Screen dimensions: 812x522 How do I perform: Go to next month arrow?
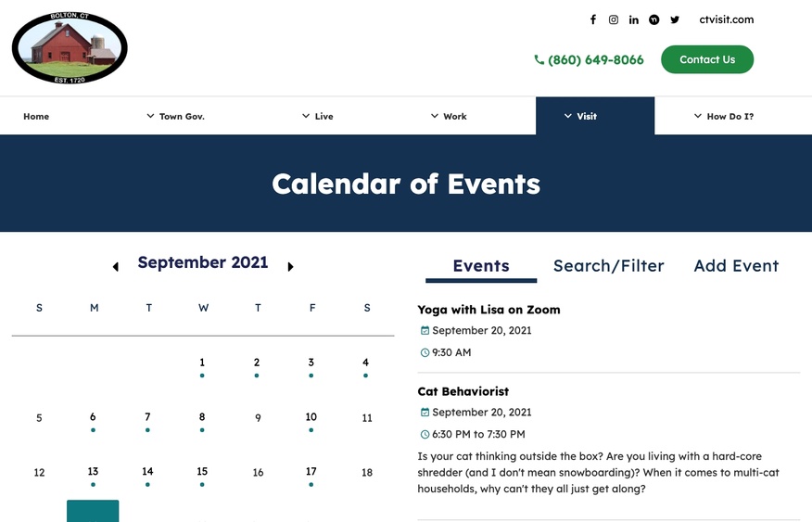click(290, 267)
